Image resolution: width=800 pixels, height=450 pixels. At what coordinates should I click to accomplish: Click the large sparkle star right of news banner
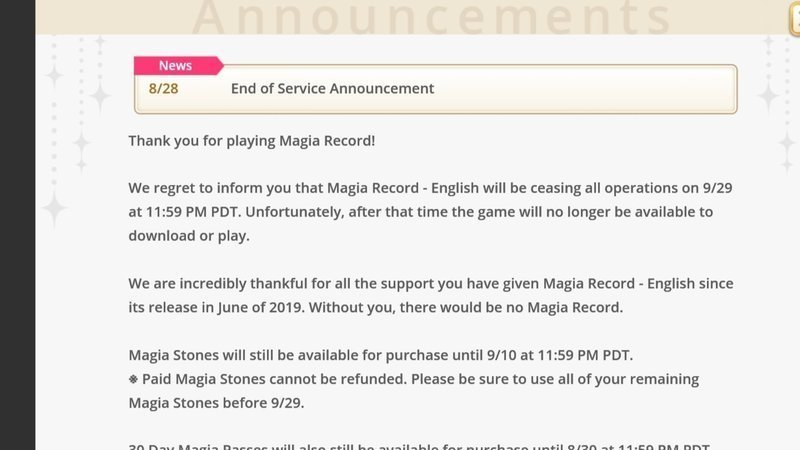point(768,95)
